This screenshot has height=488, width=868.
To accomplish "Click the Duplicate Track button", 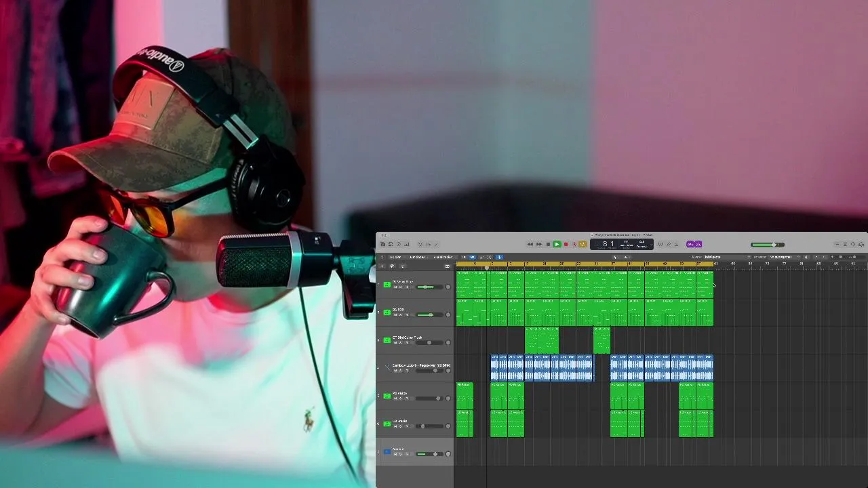I will 392,266.
